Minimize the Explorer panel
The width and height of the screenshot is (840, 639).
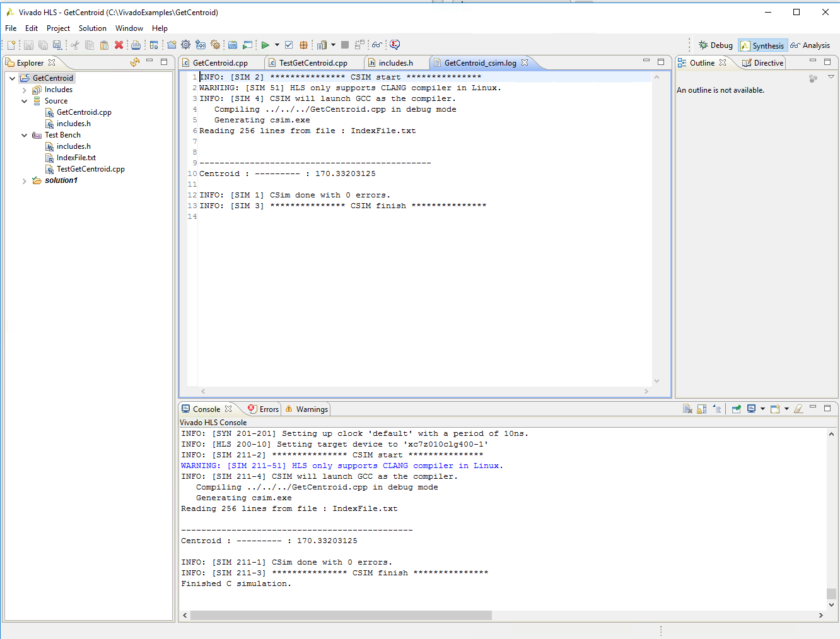[149, 61]
